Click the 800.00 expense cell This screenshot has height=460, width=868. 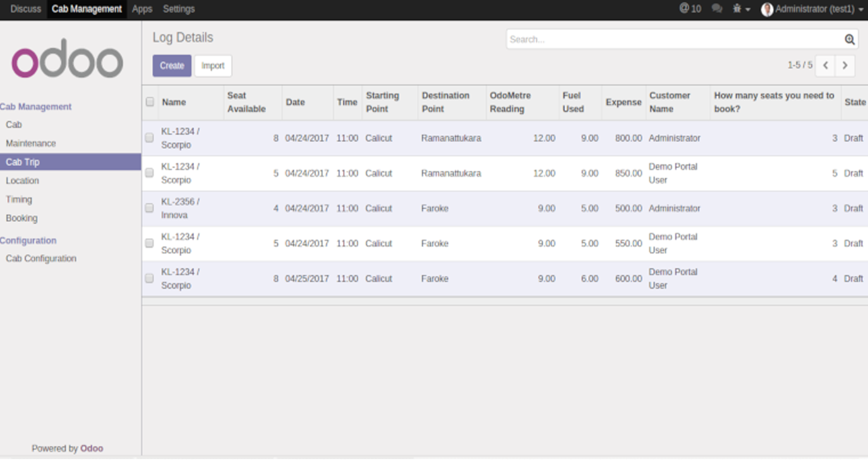(x=629, y=138)
